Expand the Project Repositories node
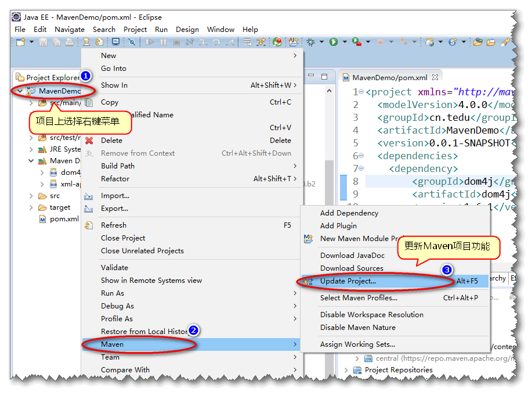The width and height of the screenshot is (532, 395). pos(346,370)
